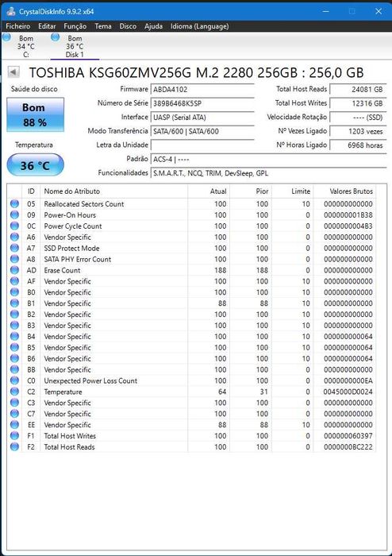392x556 pixels.
Task: Click status icon for Total Host Reads row
Action: point(14,446)
